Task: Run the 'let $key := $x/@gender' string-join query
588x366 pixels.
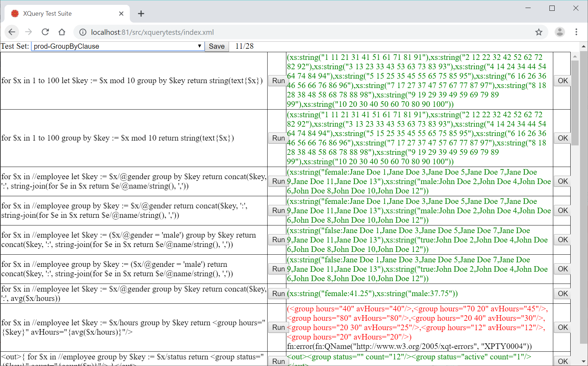Action: (278, 181)
